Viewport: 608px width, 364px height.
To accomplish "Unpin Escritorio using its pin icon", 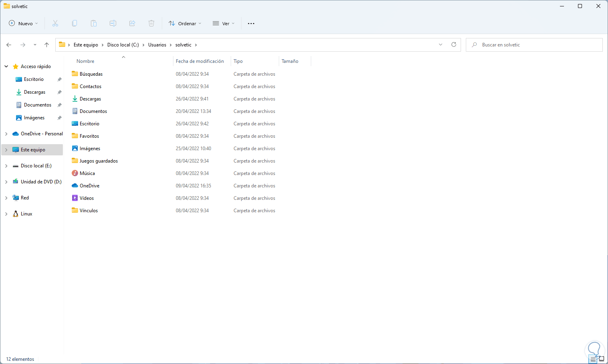I will click(x=59, y=79).
